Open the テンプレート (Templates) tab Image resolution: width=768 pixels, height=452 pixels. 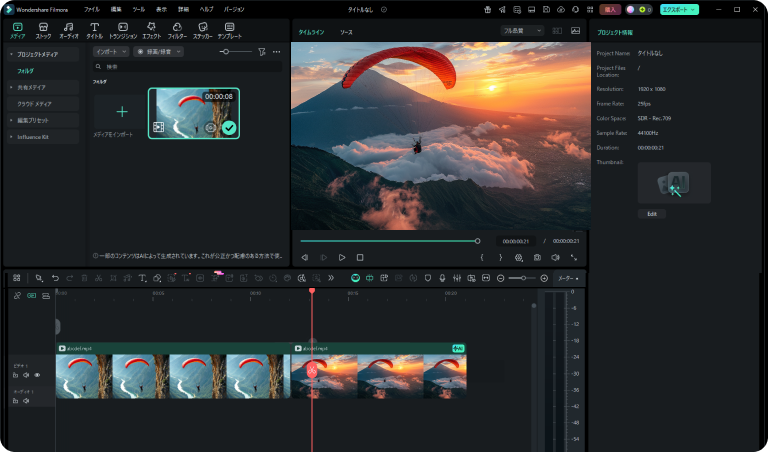click(229, 30)
